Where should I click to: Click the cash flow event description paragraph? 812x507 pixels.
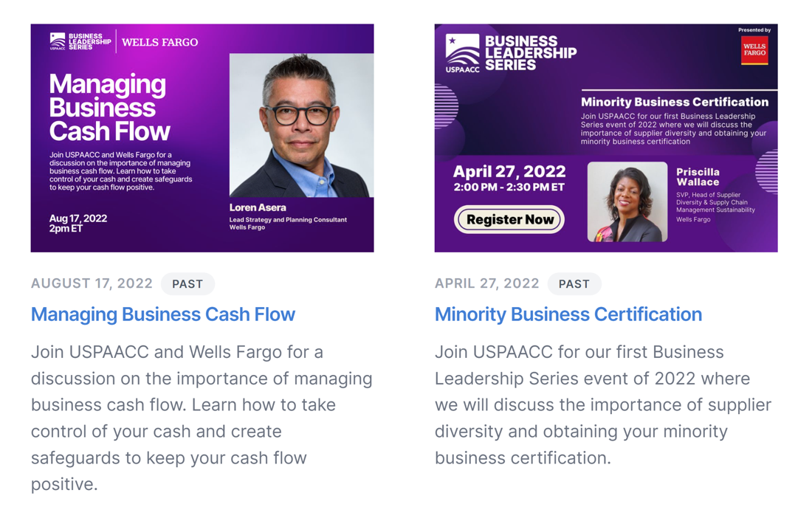click(x=202, y=418)
